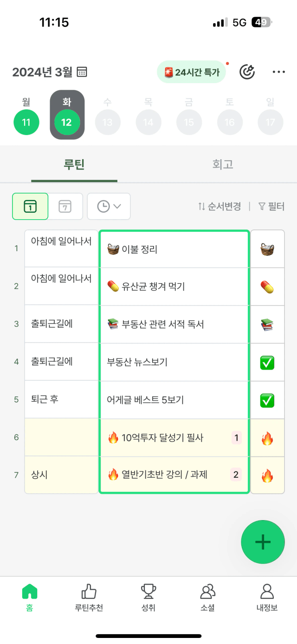Screen dimensions: 297x644
Task: Mark 이불 정리 done via basket icon
Action: (267, 249)
